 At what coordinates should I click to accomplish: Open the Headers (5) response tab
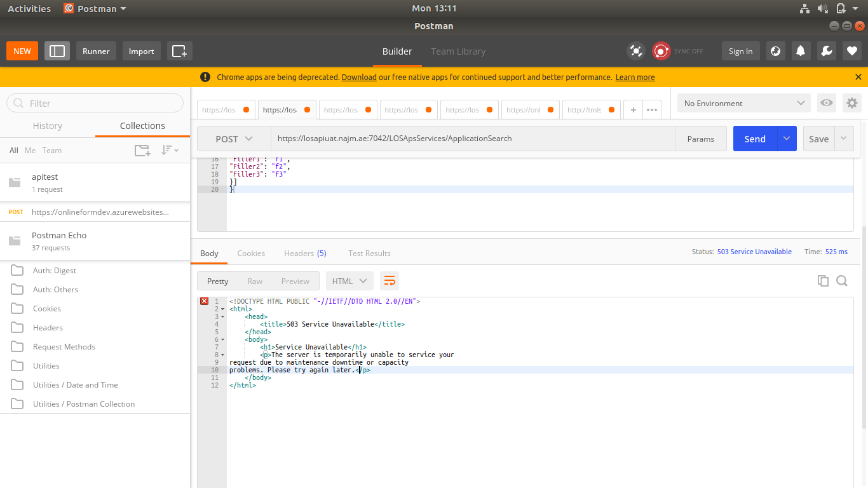coord(305,253)
